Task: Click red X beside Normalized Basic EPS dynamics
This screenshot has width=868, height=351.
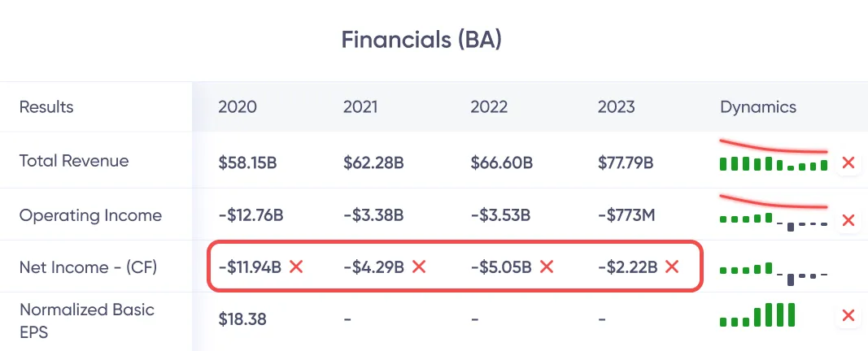Action: 848,316
